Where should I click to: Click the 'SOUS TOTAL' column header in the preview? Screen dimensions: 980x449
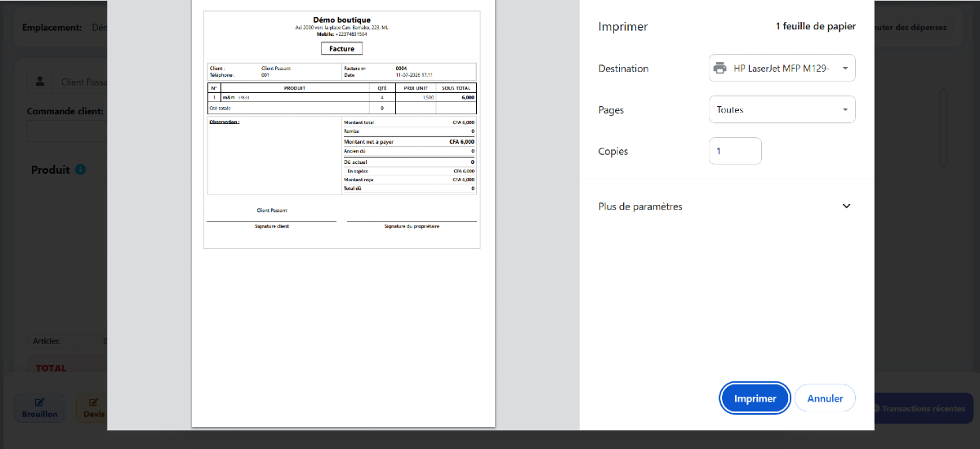[x=457, y=87]
